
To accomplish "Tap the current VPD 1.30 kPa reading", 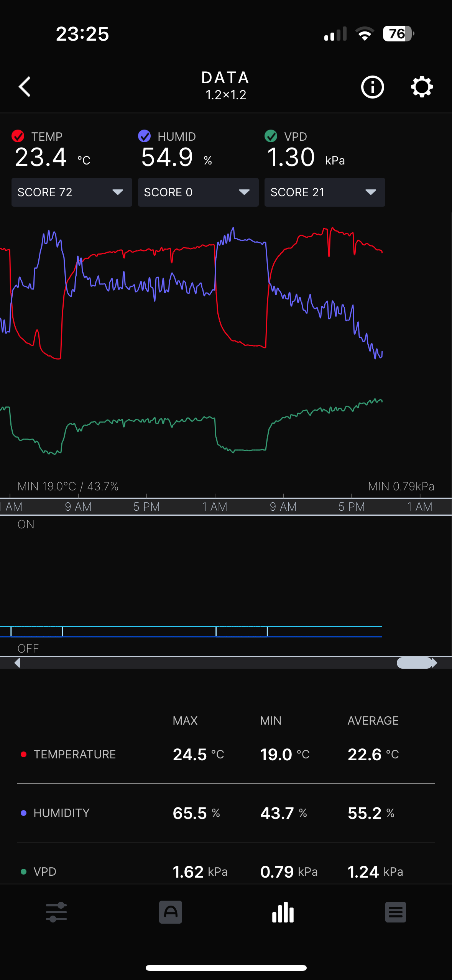I will (306, 158).
